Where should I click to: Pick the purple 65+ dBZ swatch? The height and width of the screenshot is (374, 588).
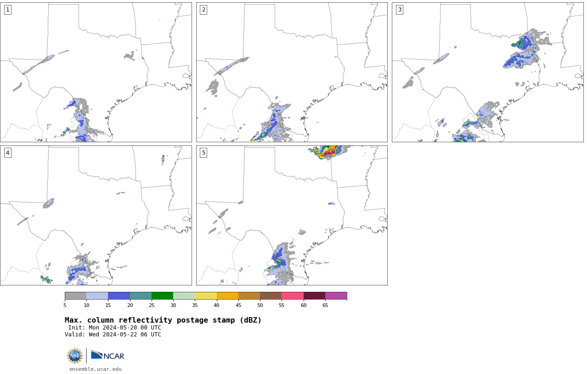pyautogui.click(x=336, y=296)
